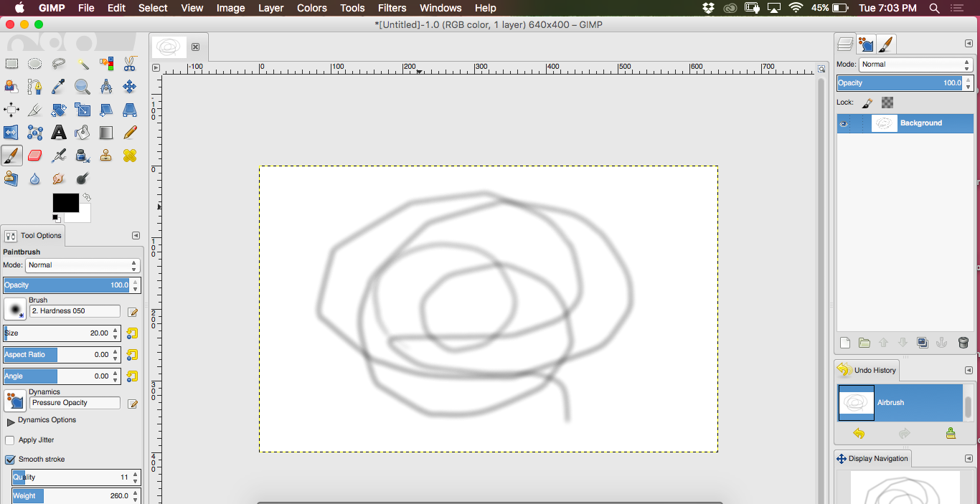Viewport: 980px width, 504px height.
Task: Toggle the link button beside Size
Action: 132,333
